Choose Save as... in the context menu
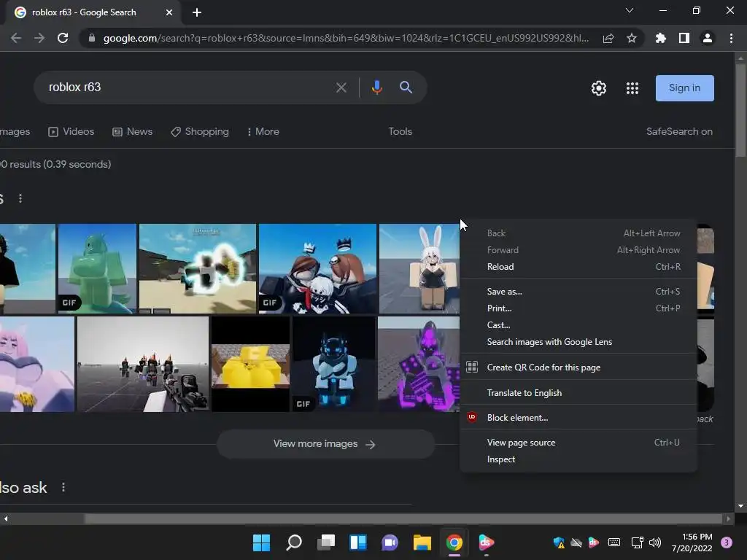This screenshot has width=747, height=560. click(578, 292)
